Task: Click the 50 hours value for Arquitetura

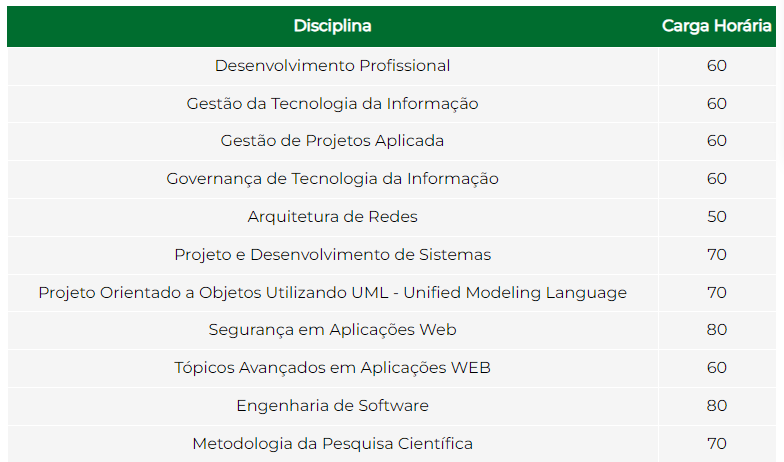Action: point(716,217)
